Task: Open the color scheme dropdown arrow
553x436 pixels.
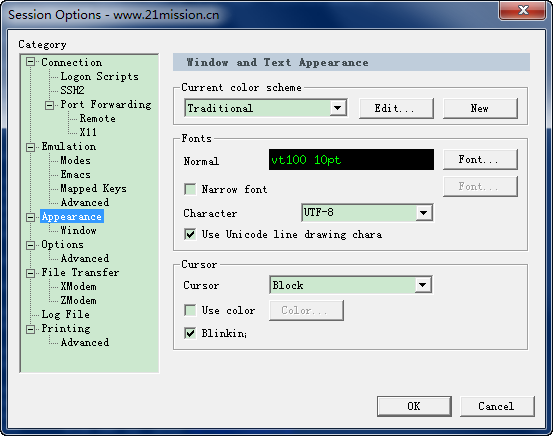Action: pyautogui.click(x=338, y=108)
